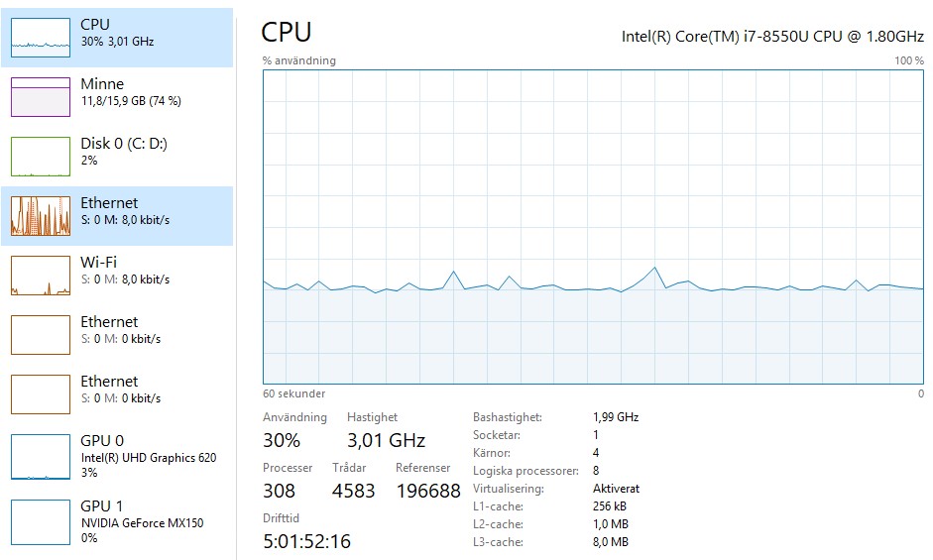Select the Minne memory usage thumbnail
Viewport: 933px width, 560px height.
click(41, 96)
